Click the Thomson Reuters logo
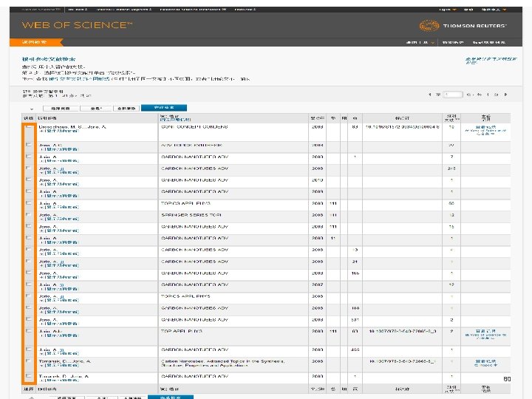The image size is (532, 399). click(x=463, y=26)
